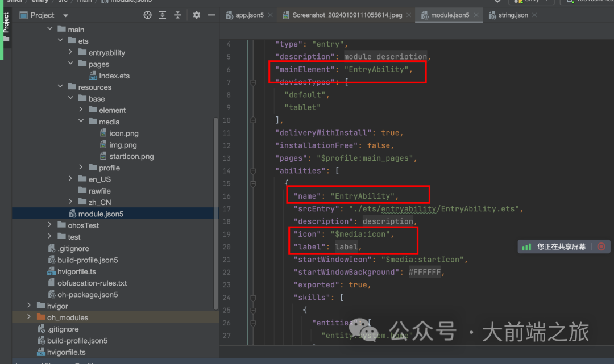Switch to Screenshot_20240109111055614.jpeg tab
This screenshot has width=614, height=364.
point(347,15)
